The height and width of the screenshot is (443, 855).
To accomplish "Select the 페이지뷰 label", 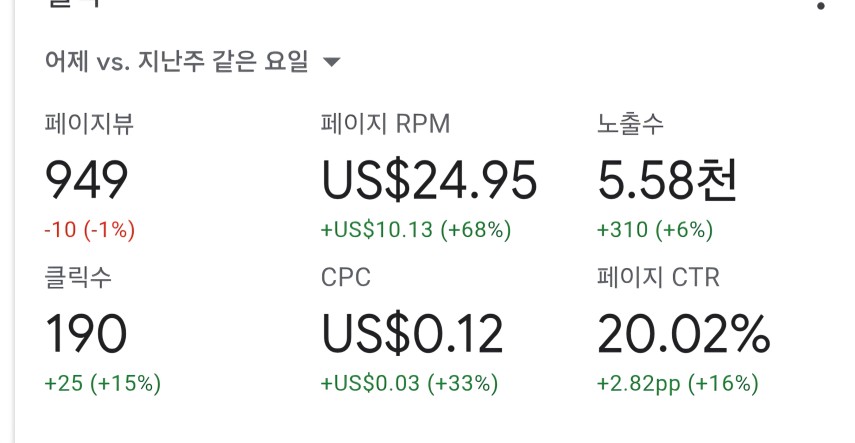I will 89,124.
